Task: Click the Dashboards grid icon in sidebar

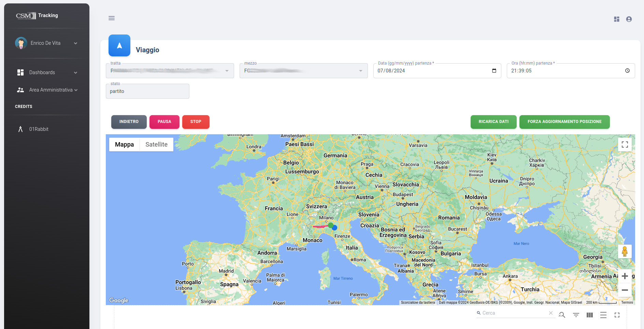Action: (20, 72)
